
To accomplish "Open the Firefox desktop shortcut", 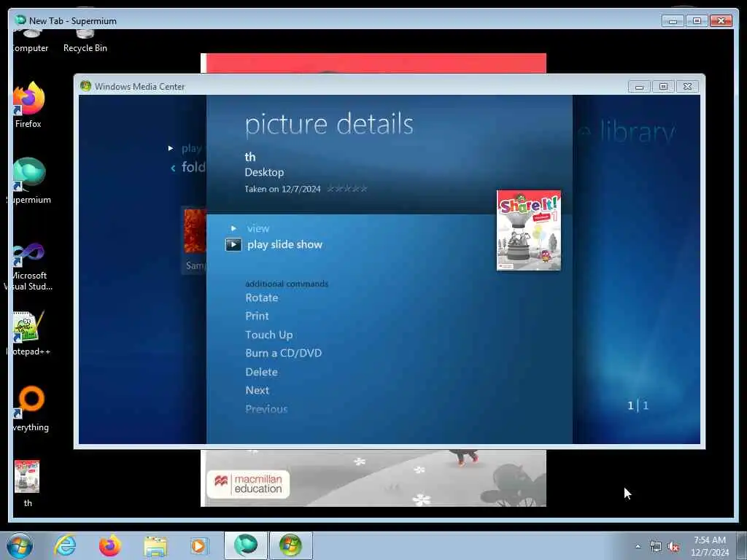I will pyautogui.click(x=28, y=105).
